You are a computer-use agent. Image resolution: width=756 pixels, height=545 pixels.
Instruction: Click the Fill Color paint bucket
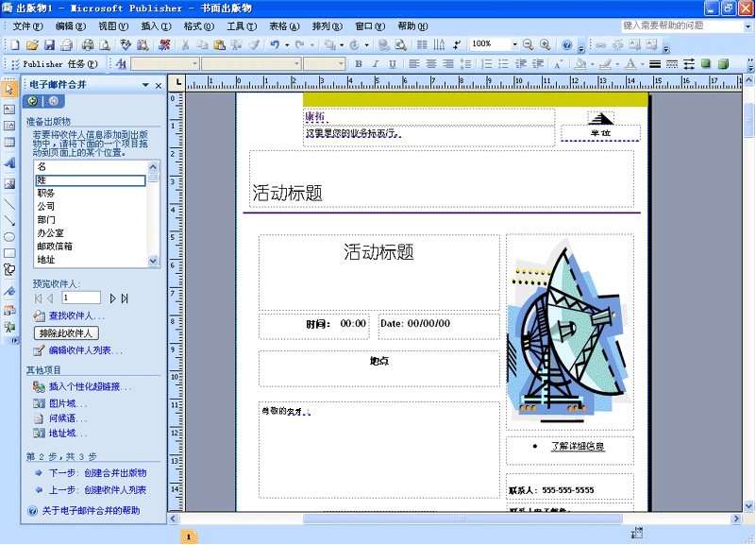pyautogui.click(x=580, y=64)
